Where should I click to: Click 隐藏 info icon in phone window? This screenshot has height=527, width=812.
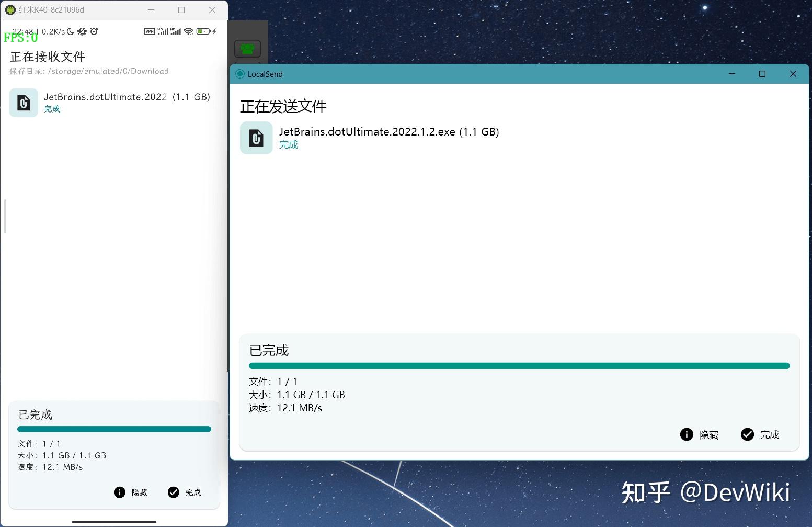(x=120, y=492)
